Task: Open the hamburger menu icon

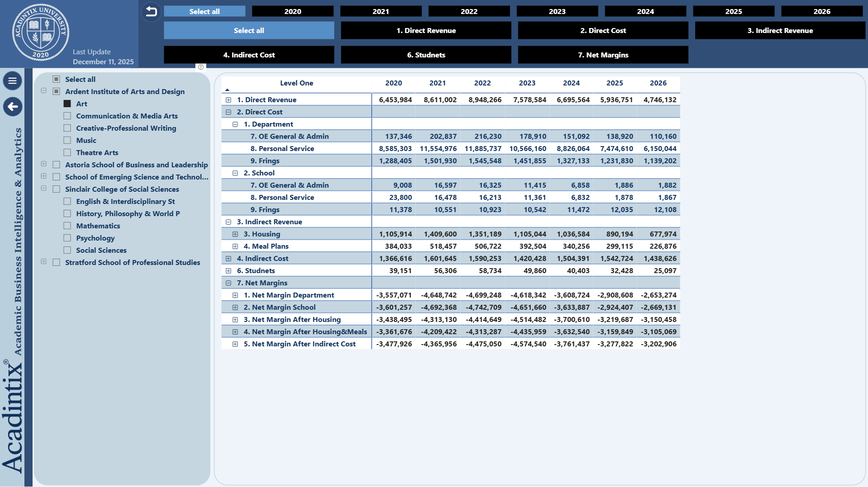Action: [x=13, y=81]
